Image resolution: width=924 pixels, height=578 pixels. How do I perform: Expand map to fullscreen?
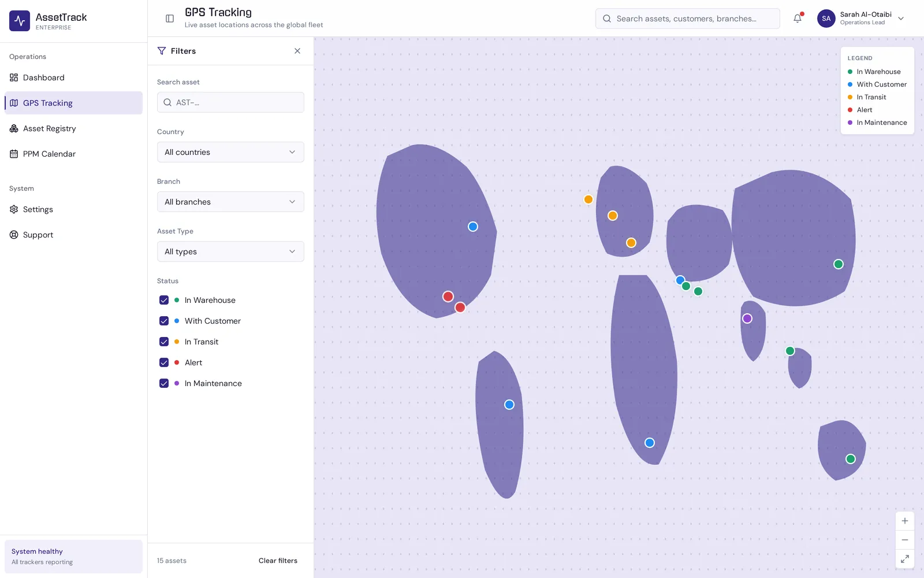point(905,559)
